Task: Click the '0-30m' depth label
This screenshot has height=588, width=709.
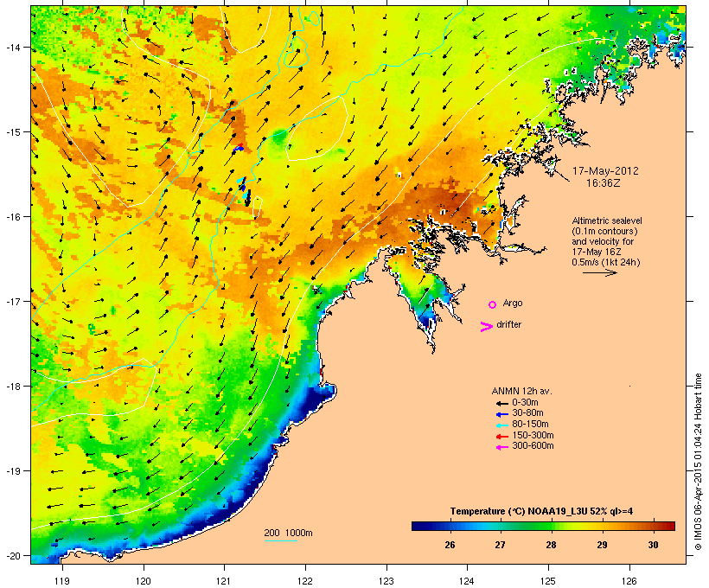Action: tap(525, 403)
